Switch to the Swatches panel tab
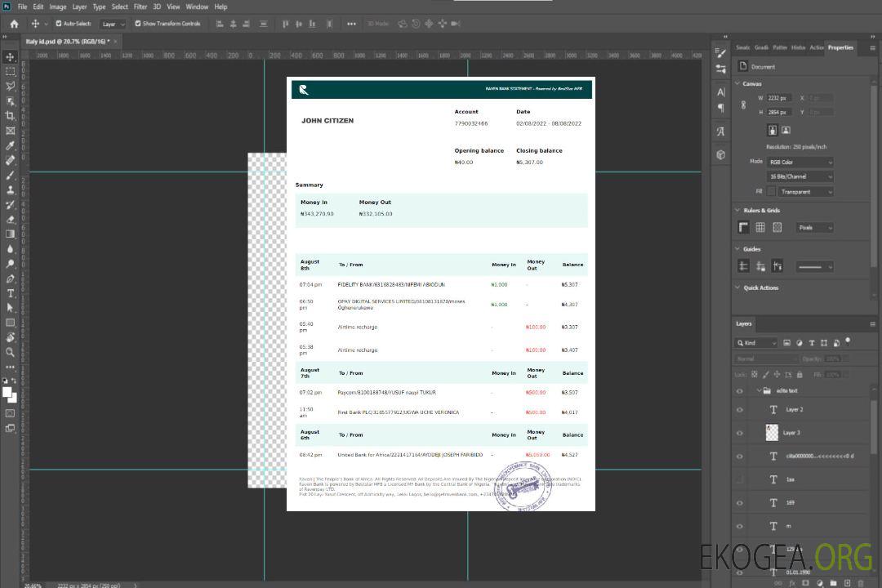Screen dimensions: 882x588 pyautogui.click(x=742, y=48)
